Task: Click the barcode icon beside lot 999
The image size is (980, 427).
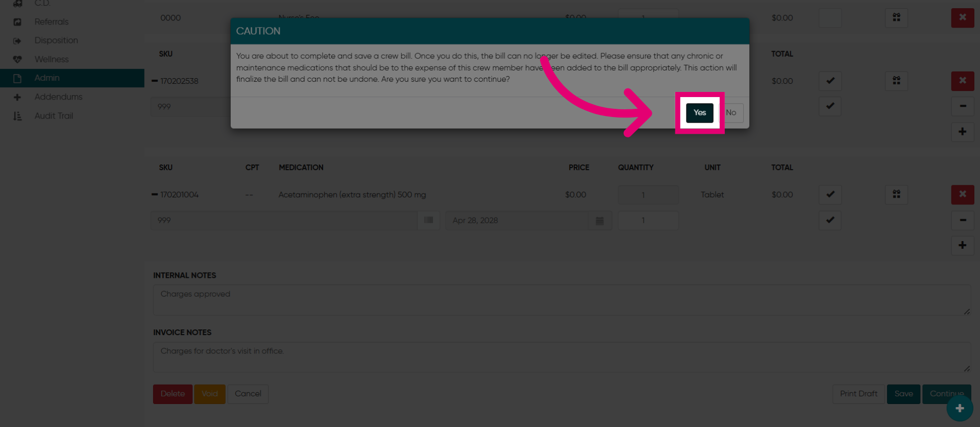Action: [429, 220]
